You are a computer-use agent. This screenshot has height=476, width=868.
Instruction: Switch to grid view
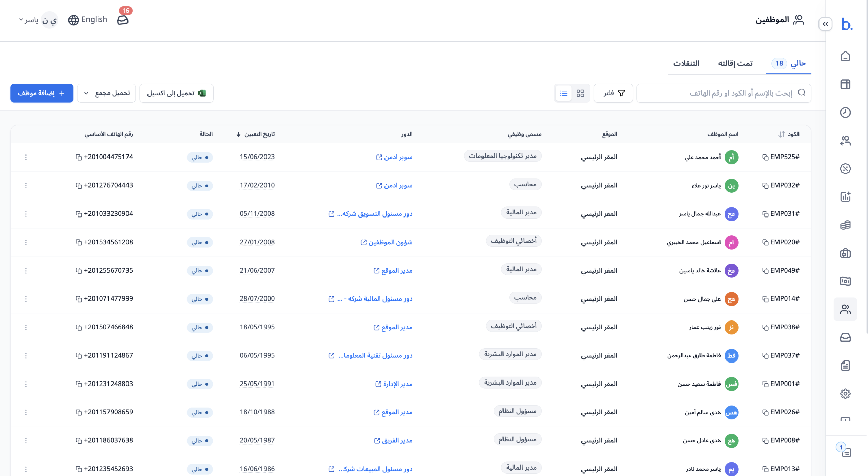pyautogui.click(x=580, y=93)
